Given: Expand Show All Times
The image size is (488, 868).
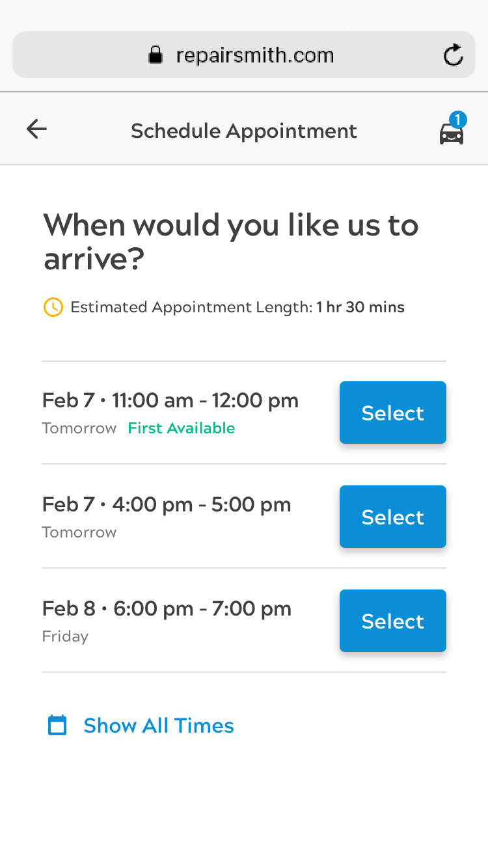Looking at the screenshot, I should (158, 726).
